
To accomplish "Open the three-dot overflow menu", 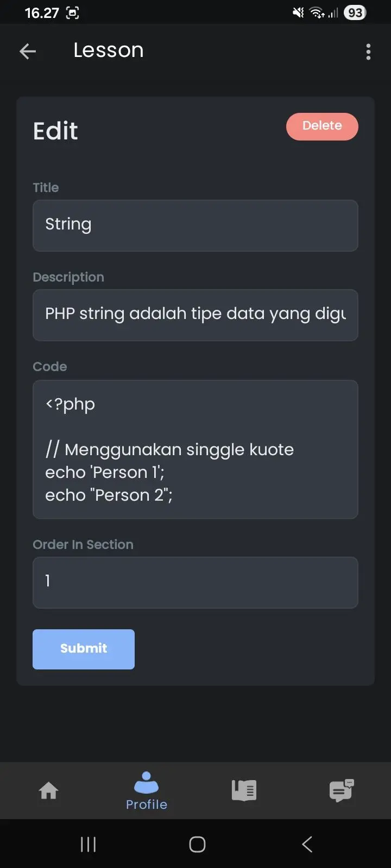I will [x=368, y=52].
